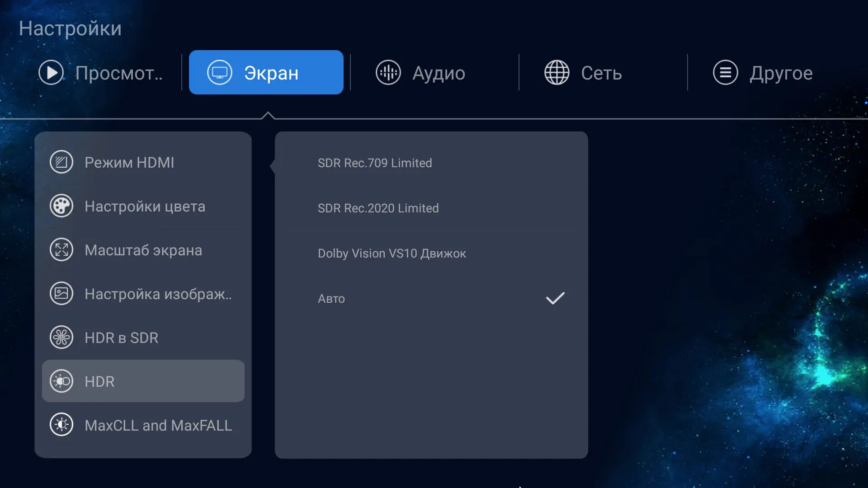Open the Другое settings tab
Image resolution: width=868 pixels, height=488 pixels.
(763, 73)
